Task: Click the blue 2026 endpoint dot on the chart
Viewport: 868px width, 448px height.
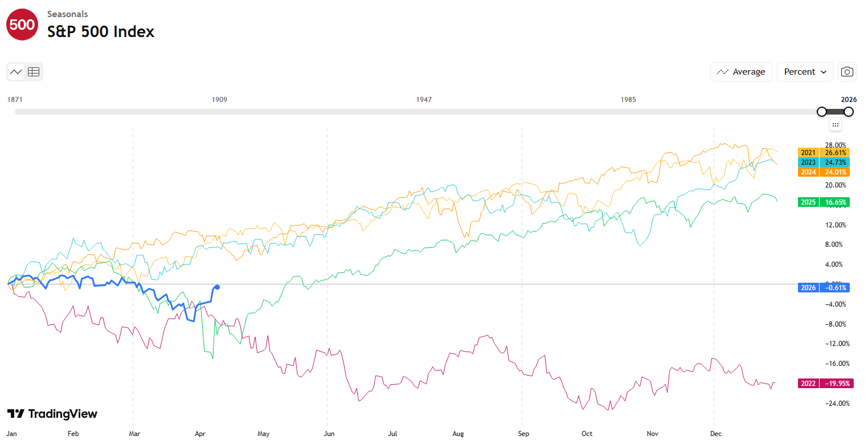Action: (x=217, y=287)
